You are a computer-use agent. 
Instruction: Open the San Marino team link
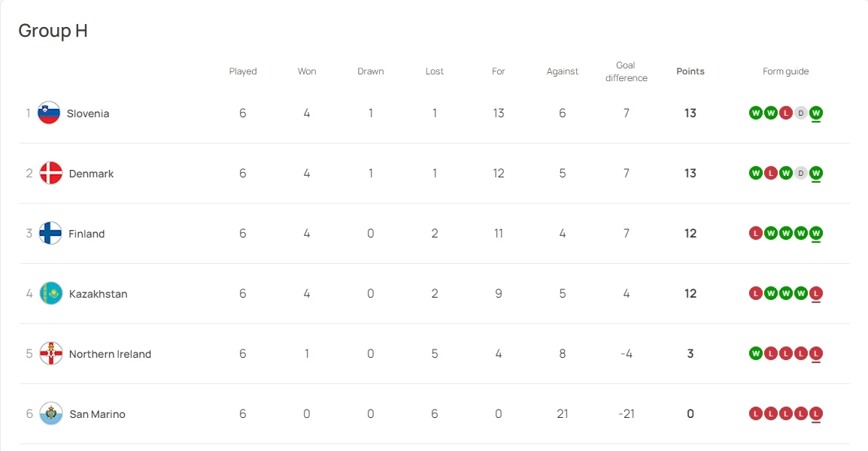pos(97,414)
